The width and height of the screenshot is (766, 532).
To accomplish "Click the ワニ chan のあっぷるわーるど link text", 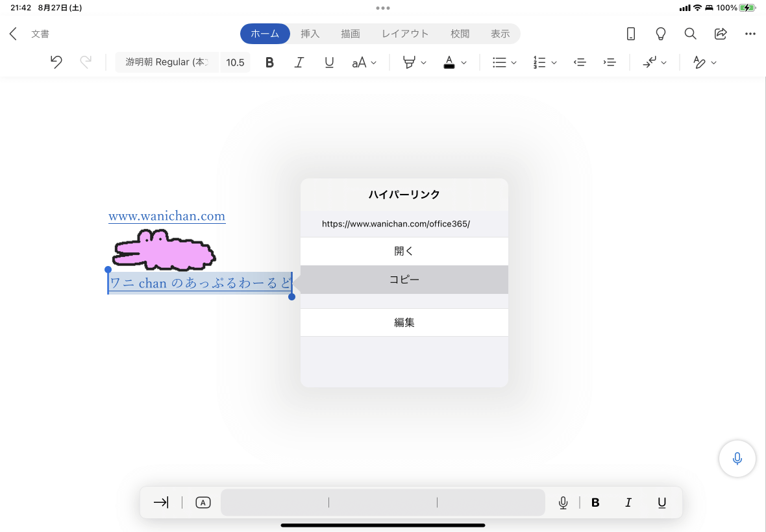I will tap(201, 283).
